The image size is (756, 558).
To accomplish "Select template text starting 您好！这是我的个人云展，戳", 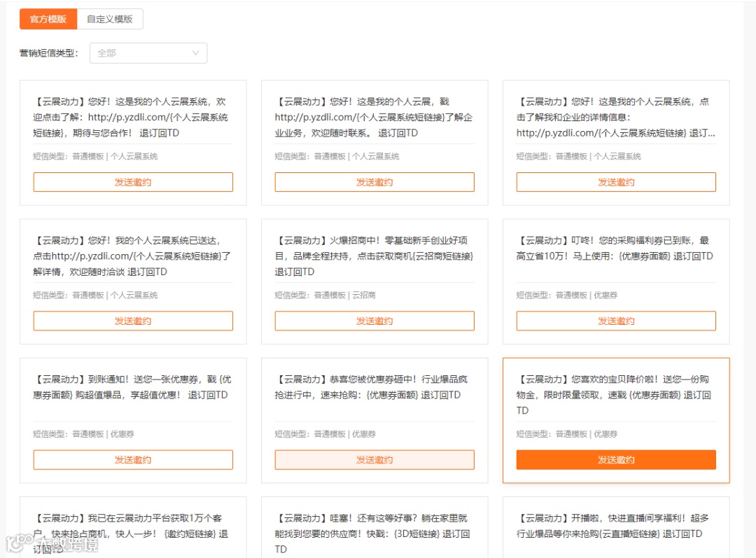I will [374, 117].
